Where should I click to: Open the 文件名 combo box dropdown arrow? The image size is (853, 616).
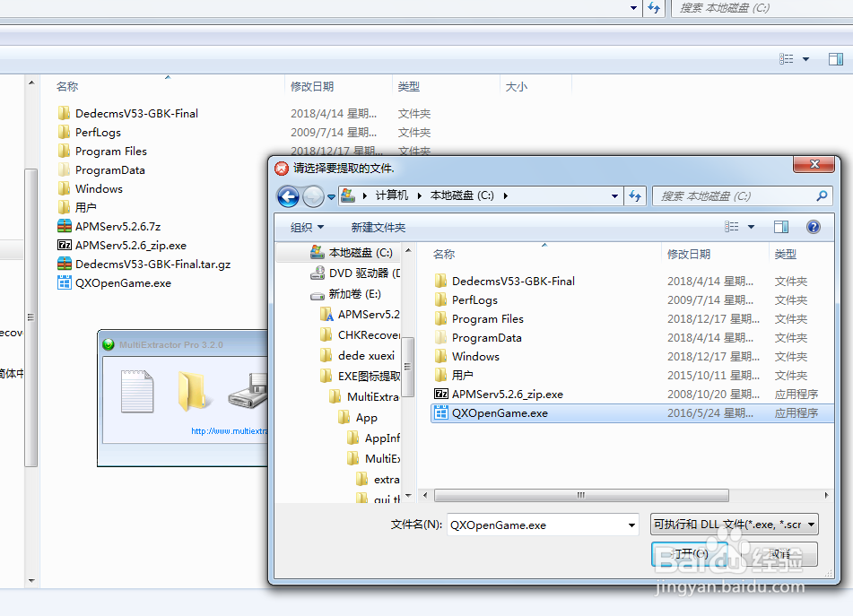(x=631, y=525)
